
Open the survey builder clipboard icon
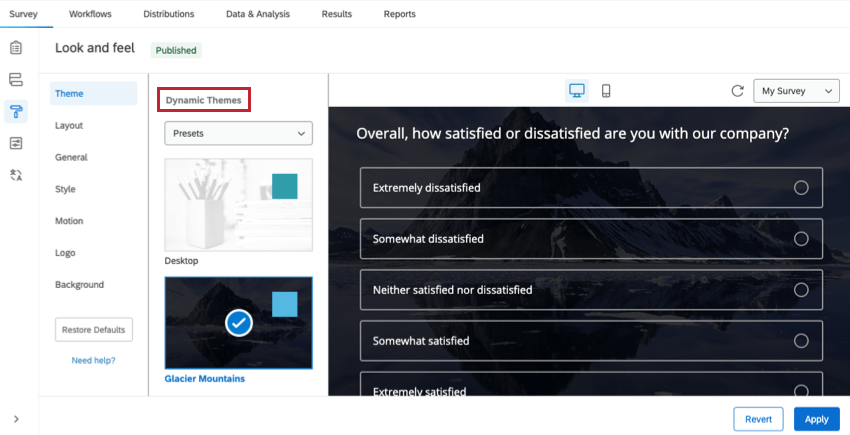[16, 48]
